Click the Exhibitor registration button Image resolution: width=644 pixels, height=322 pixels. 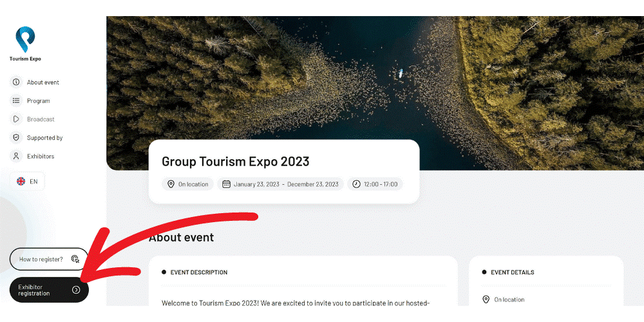(x=49, y=290)
